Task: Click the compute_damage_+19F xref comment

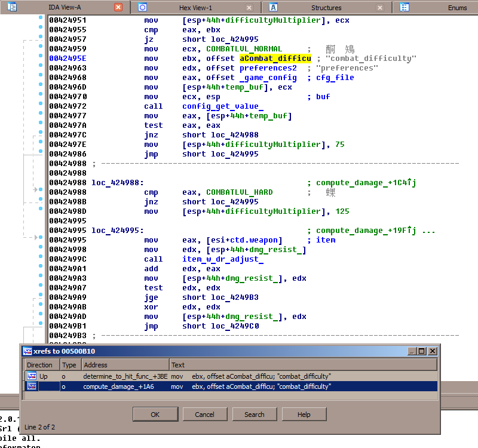Action: [x=366, y=231]
